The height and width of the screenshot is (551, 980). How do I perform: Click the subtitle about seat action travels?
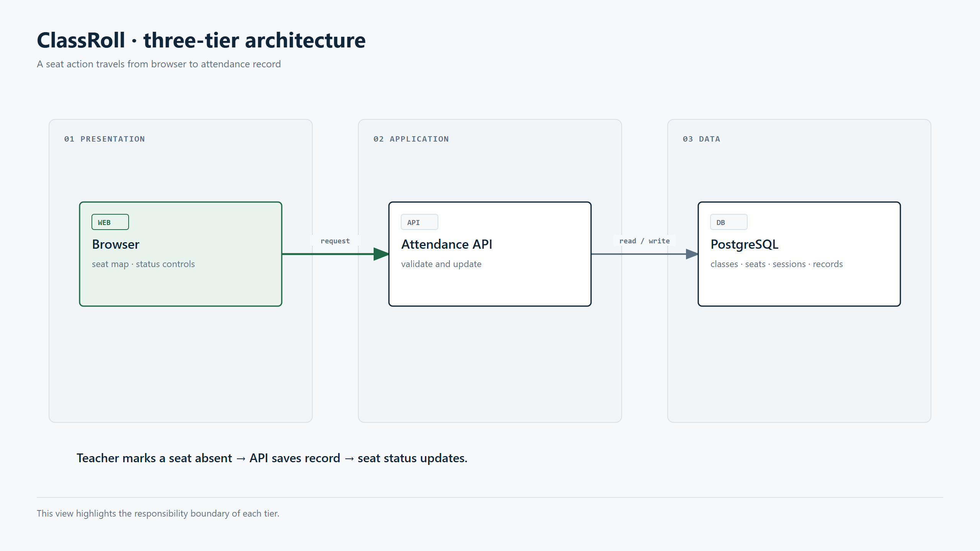click(159, 64)
